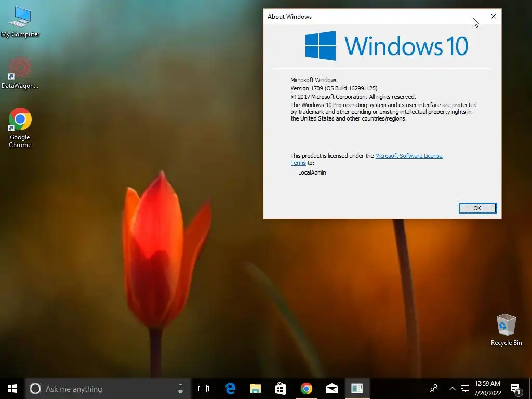Image resolution: width=532 pixels, height=399 pixels.
Task: Open Microsoft Store from the taskbar
Action: 281,389
